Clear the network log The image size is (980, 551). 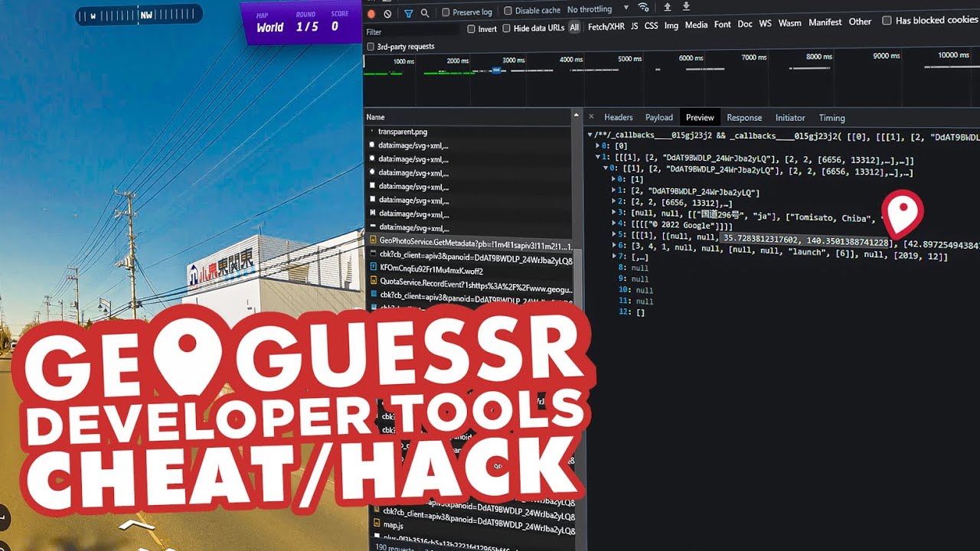click(388, 13)
